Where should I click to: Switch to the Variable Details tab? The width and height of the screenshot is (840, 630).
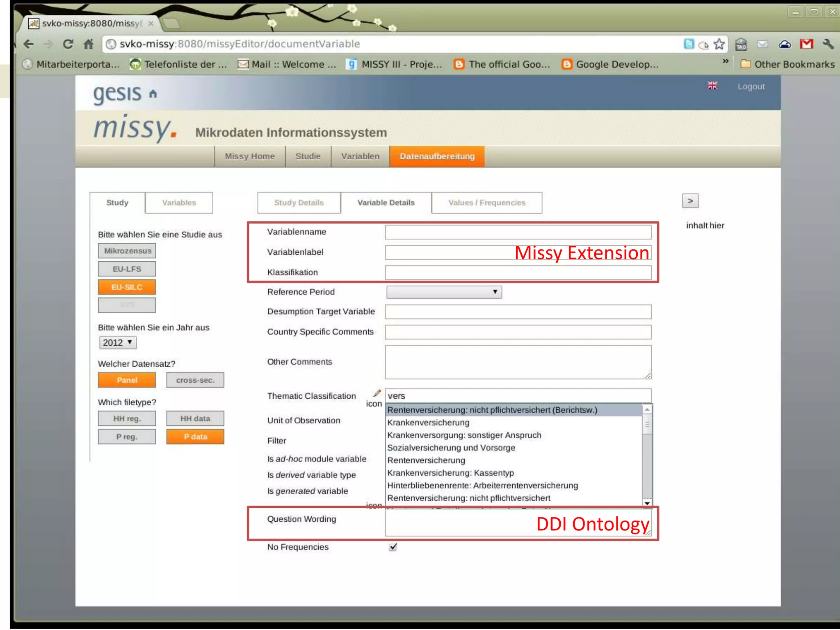[386, 203]
